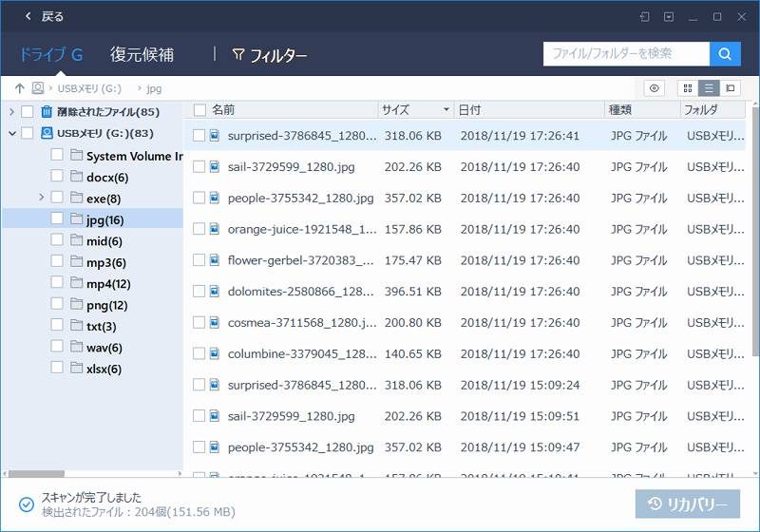Sort the list by 日付 column header
The image size is (760, 532).
point(527,110)
